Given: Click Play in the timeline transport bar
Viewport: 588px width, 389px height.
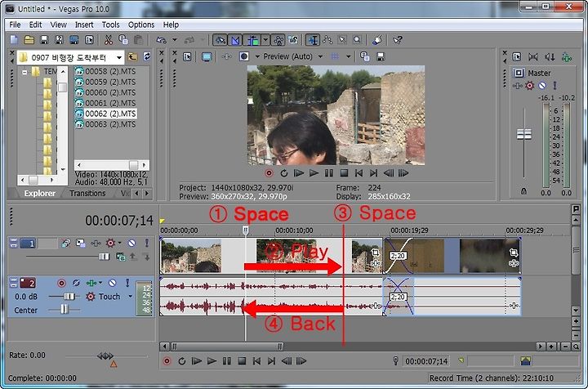Looking at the screenshot, I should 212,361.
